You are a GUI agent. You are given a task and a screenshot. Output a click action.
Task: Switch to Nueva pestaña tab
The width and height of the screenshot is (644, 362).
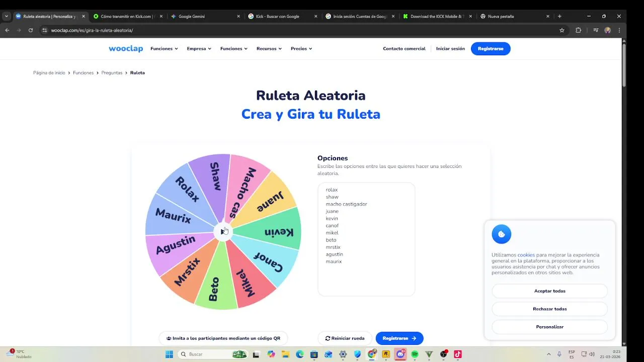pyautogui.click(x=514, y=16)
